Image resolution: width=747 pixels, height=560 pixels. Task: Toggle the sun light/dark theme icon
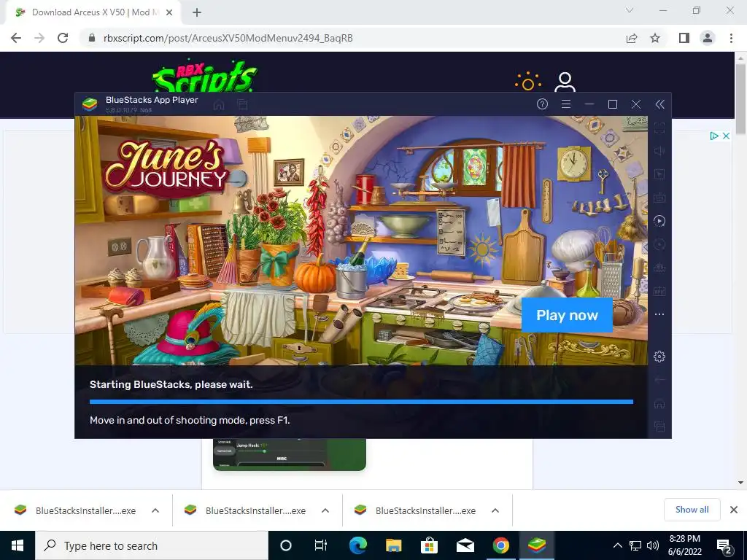[x=528, y=83]
